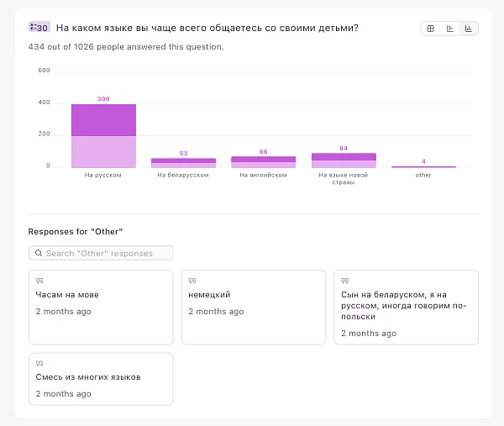The height and width of the screenshot is (426, 504).
Task: Open the "Смесь из многих языков" response
Action: coord(101,379)
